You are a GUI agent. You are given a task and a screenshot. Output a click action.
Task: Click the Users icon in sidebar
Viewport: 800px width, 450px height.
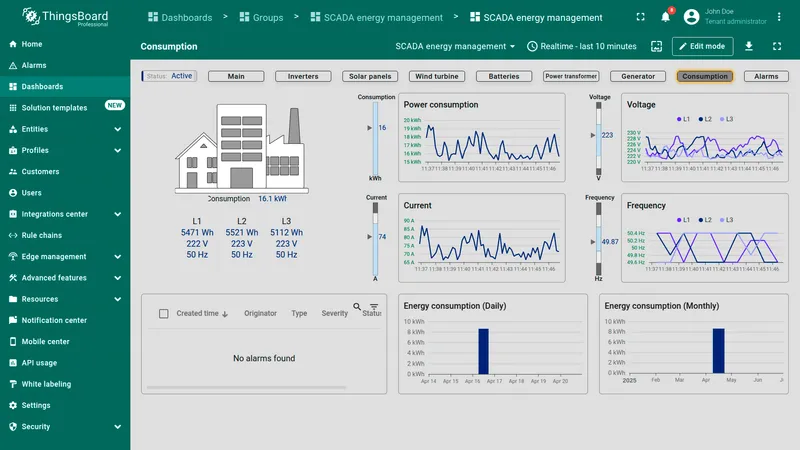tap(13, 193)
